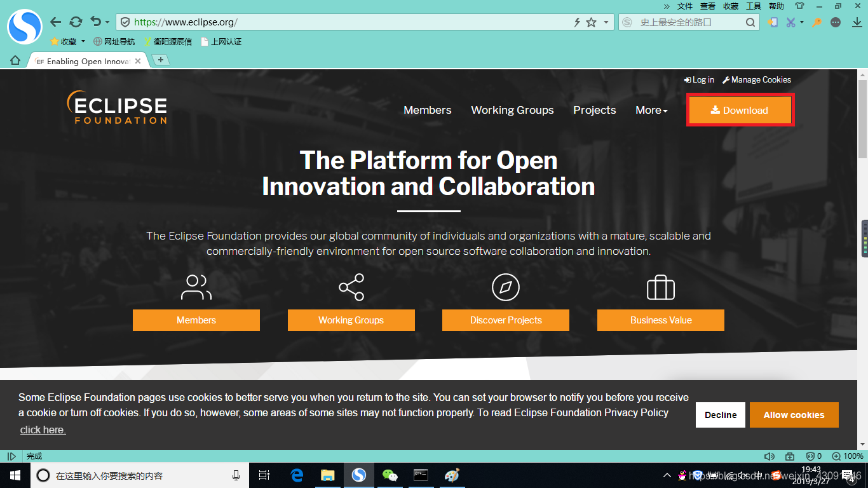Click the skin shirt icon
The width and height of the screenshot is (868, 488).
coord(800,6)
